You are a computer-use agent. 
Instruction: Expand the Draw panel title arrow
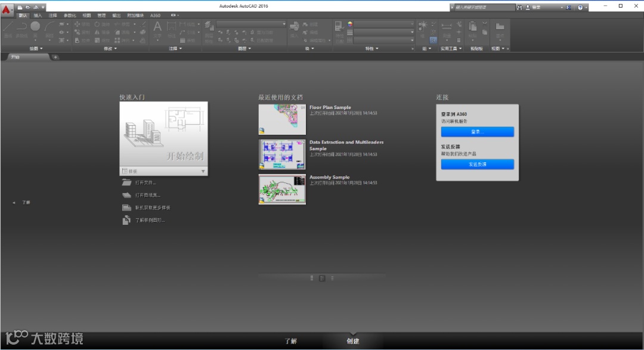pyautogui.click(x=41, y=48)
